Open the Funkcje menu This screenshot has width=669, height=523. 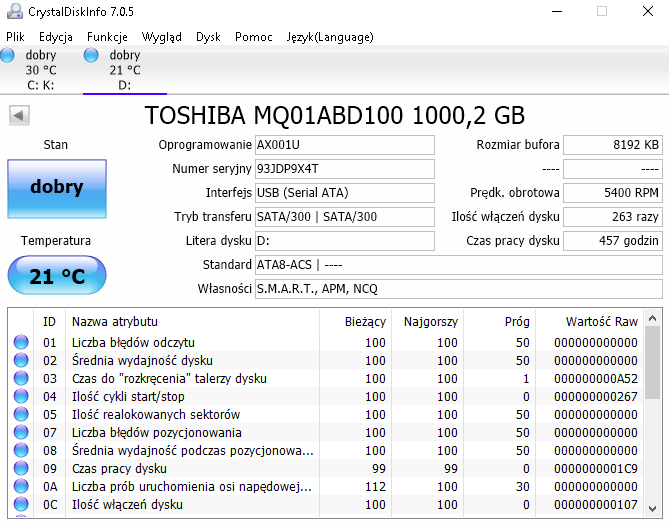click(x=107, y=37)
